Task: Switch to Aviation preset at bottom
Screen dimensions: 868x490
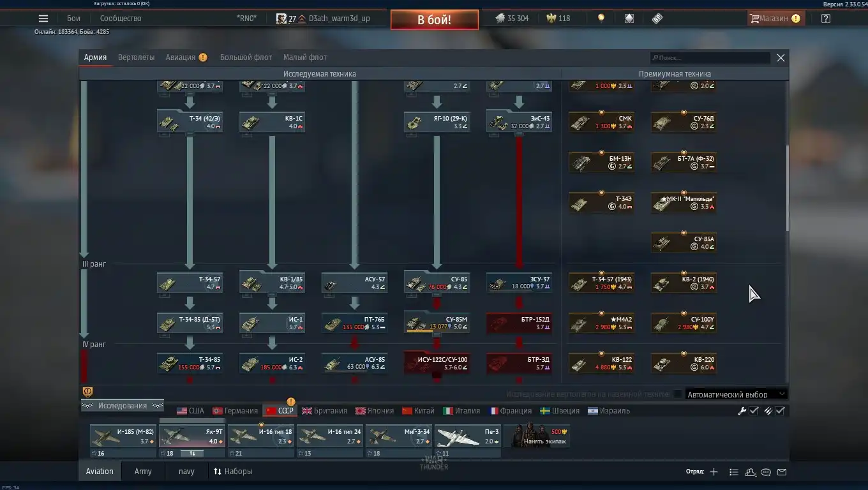Action: click(100, 471)
